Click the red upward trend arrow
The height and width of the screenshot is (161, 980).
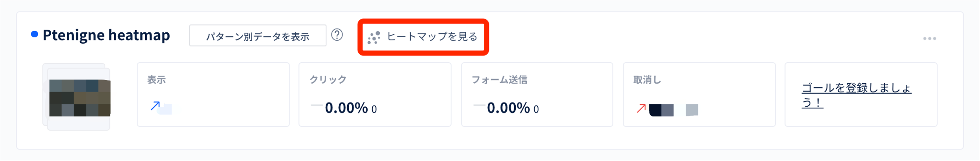click(641, 109)
